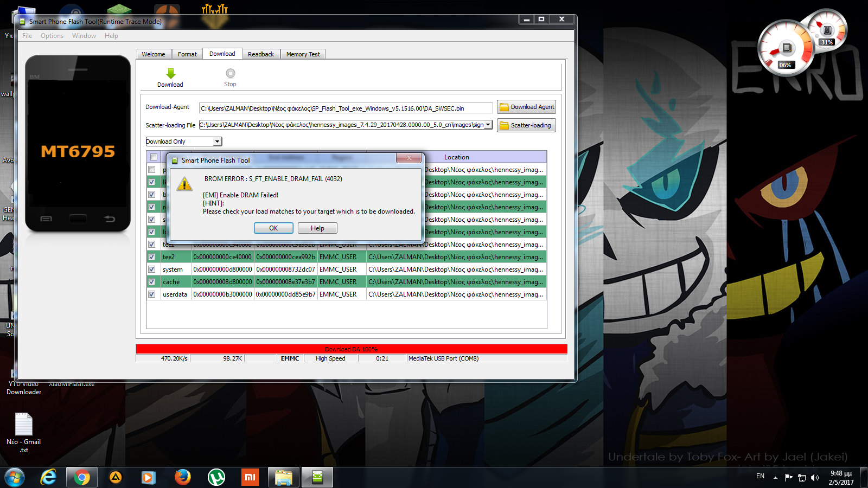Viewport: 868px width, 488px height.
Task: Click the green Download arrow icon
Action: coord(170,74)
